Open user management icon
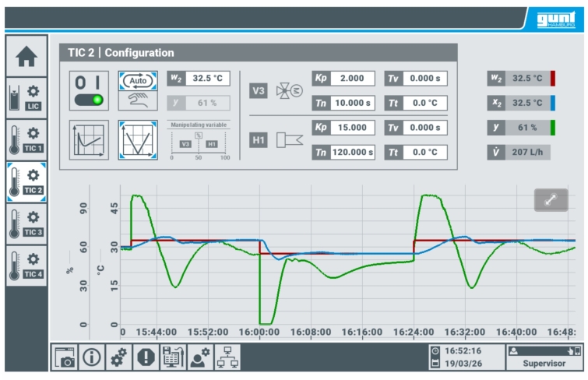 200,357
